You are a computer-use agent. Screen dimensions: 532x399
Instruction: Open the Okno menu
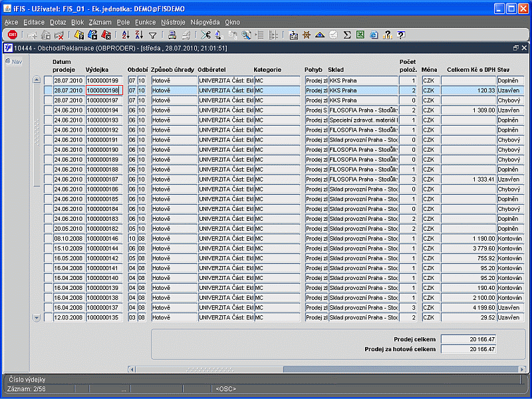232,23
